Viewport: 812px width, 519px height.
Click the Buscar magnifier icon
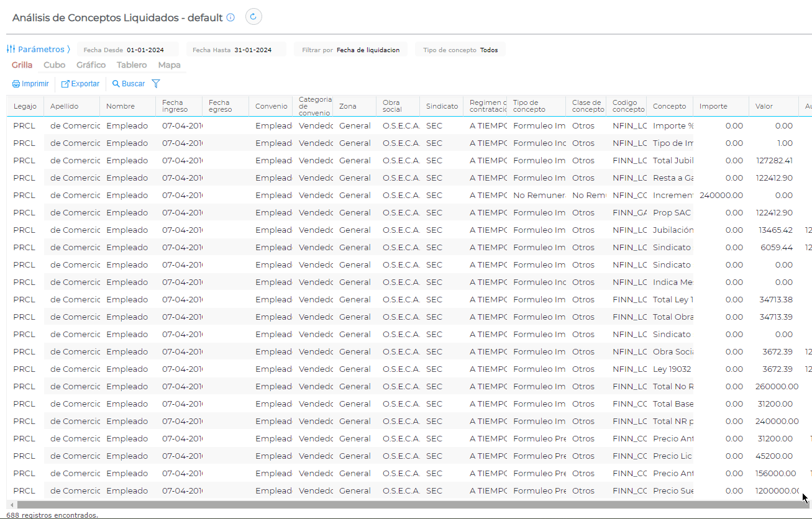[116, 84]
